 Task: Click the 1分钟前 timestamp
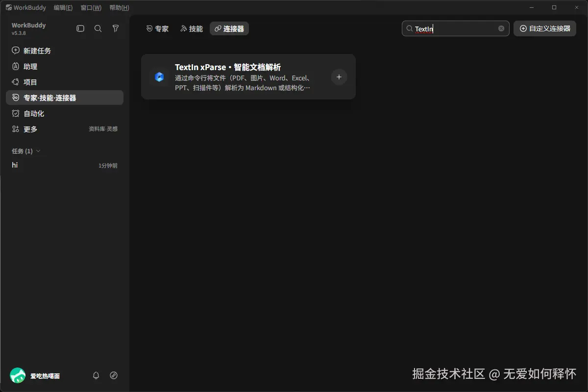[x=108, y=166]
